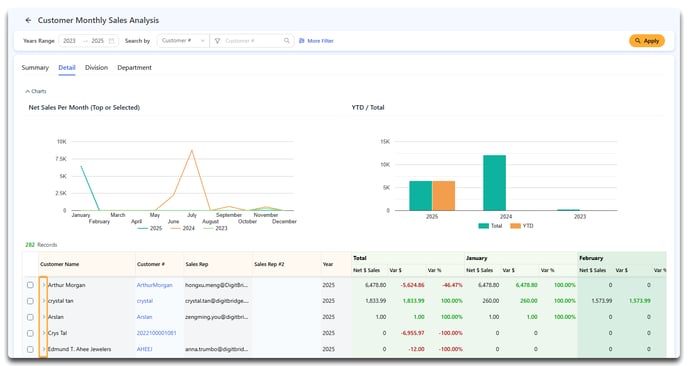Open More Filter options
The width and height of the screenshot is (688, 366).
pos(316,41)
